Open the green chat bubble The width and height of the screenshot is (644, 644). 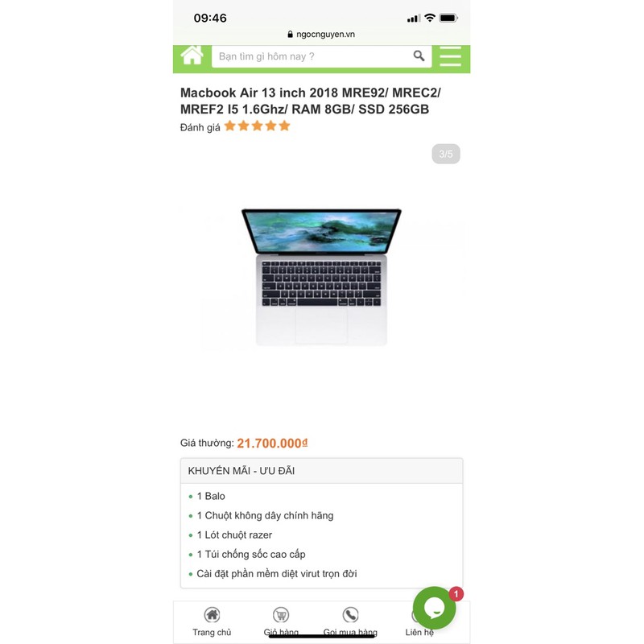click(x=434, y=608)
